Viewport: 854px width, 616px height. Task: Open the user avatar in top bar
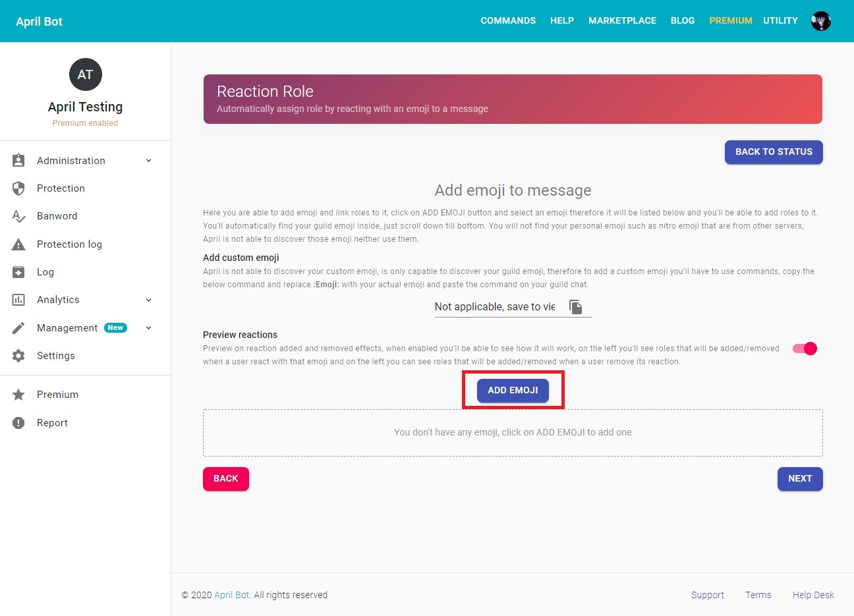point(821,21)
